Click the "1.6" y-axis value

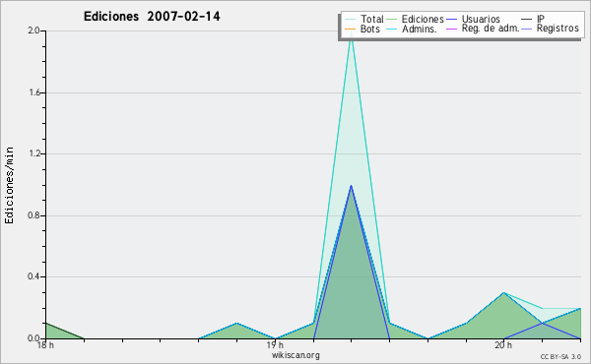click(x=34, y=92)
